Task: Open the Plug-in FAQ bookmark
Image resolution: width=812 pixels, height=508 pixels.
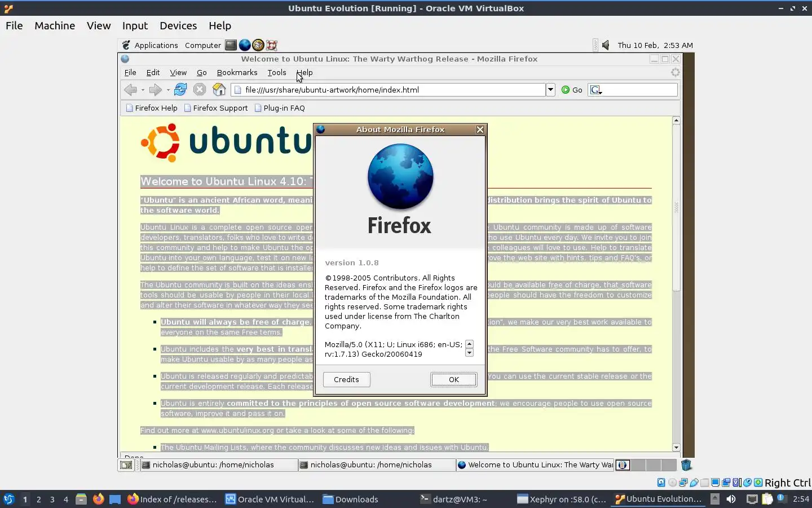Action: coord(280,108)
